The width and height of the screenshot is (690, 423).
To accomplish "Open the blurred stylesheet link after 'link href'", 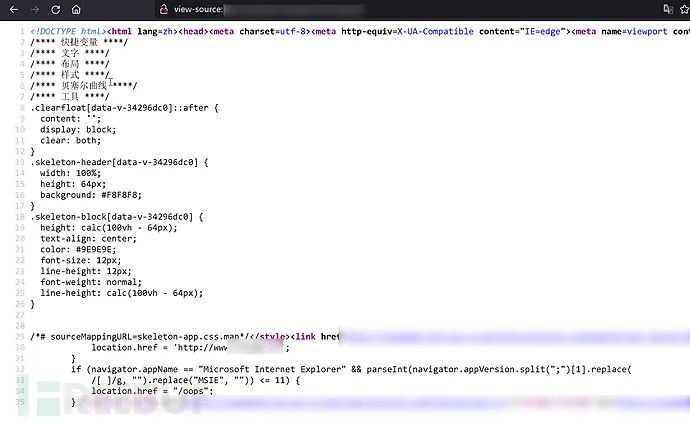I will coord(515,337).
